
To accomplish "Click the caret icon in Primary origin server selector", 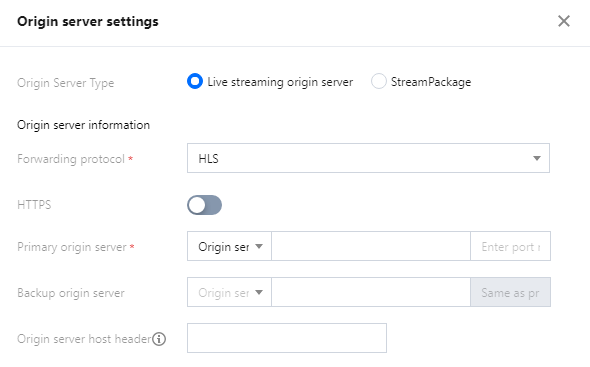I will (259, 247).
